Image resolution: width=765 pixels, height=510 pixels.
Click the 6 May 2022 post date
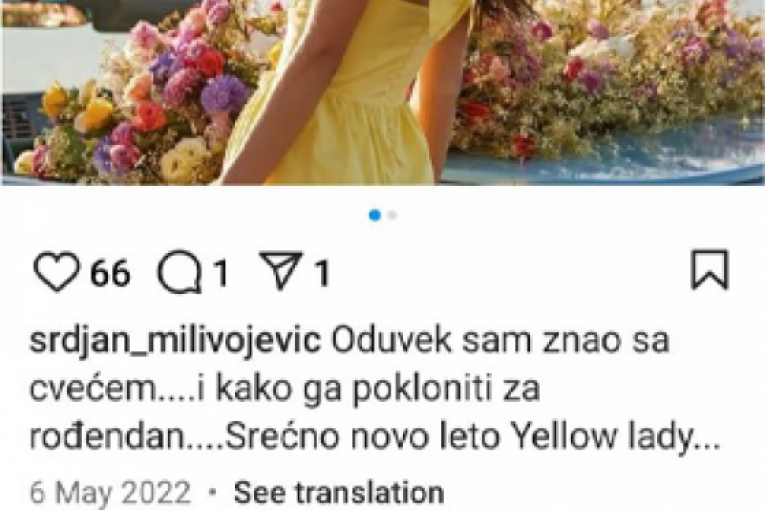click(110, 492)
